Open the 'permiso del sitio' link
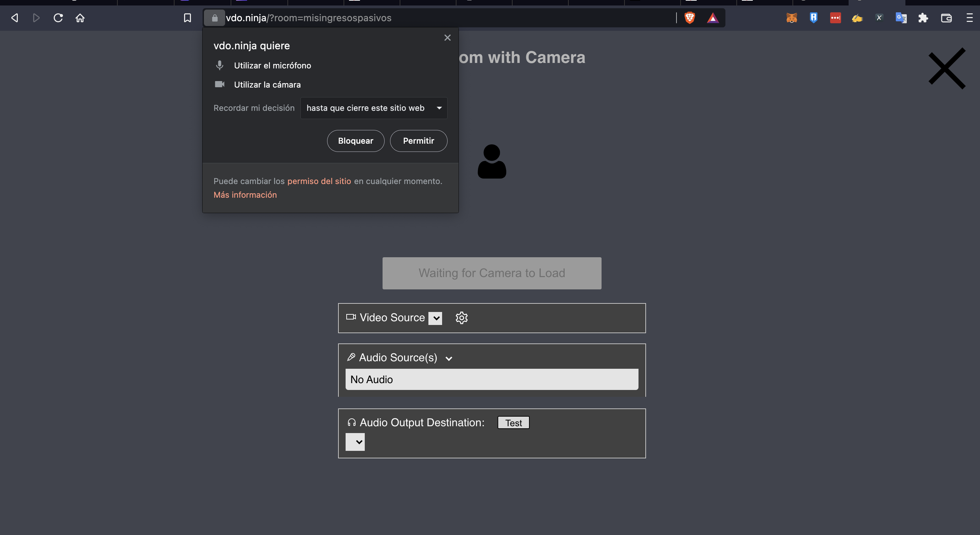 pyautogui.click(x=319, y=181)
